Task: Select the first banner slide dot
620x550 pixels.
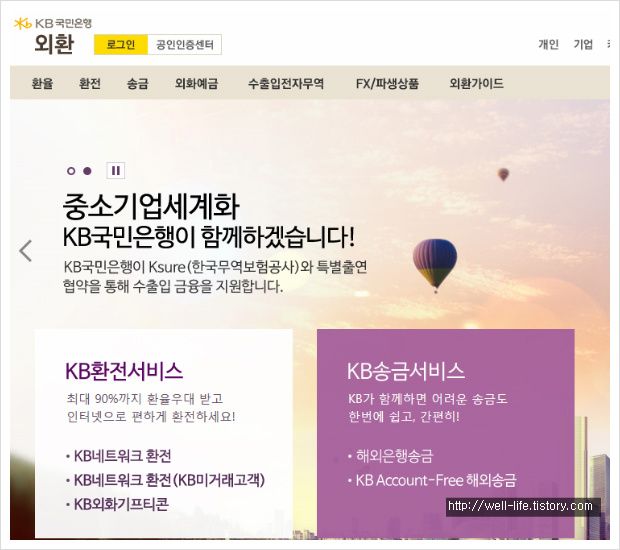Action: (x=71, y=171)
